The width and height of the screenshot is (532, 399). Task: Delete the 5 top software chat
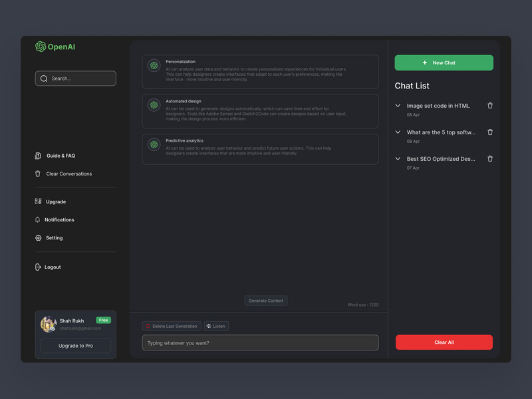[490, 132]
